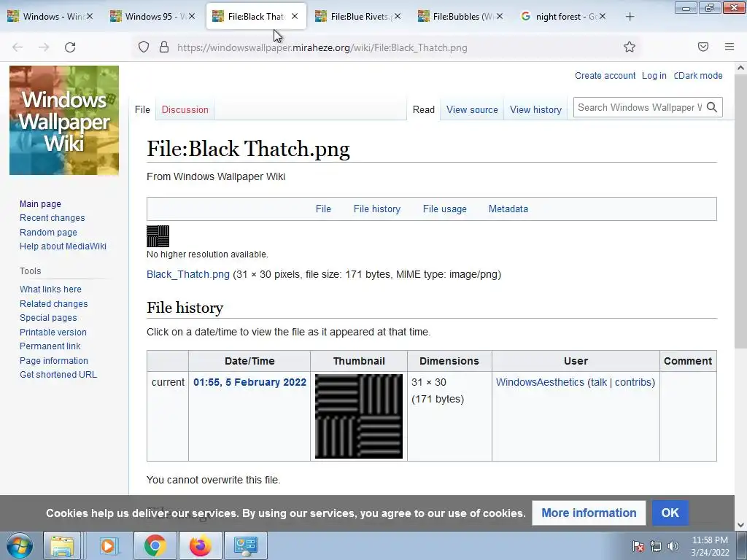Click What links here tool
This screenshot has width=747, height=560.
[50, 289]
